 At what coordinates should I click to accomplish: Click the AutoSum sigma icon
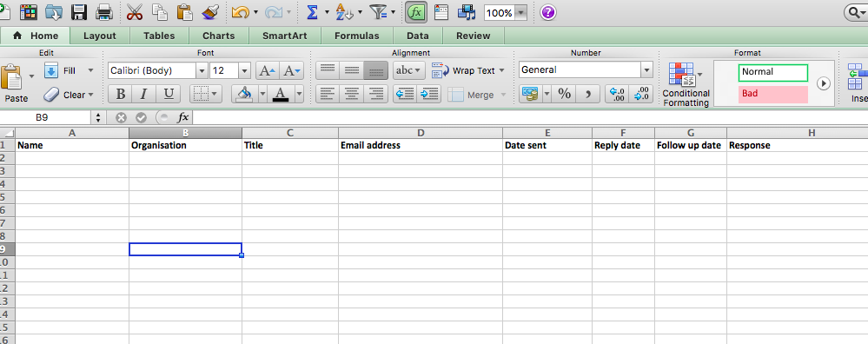(312, 12)
